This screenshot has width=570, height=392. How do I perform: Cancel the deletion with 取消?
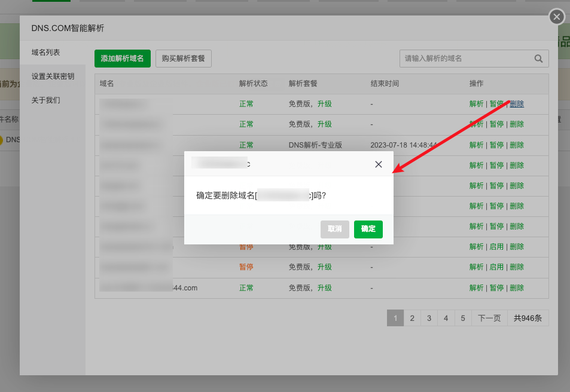(x=334, y=229)
